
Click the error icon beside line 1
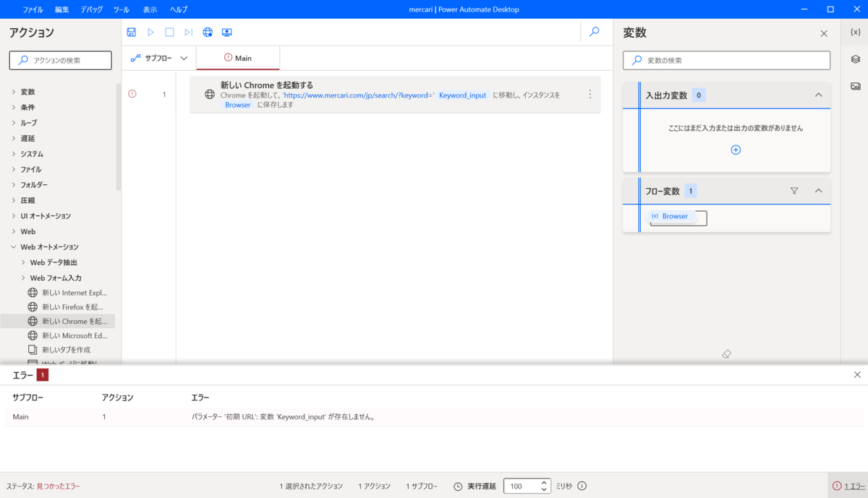[x=132, y=93]
